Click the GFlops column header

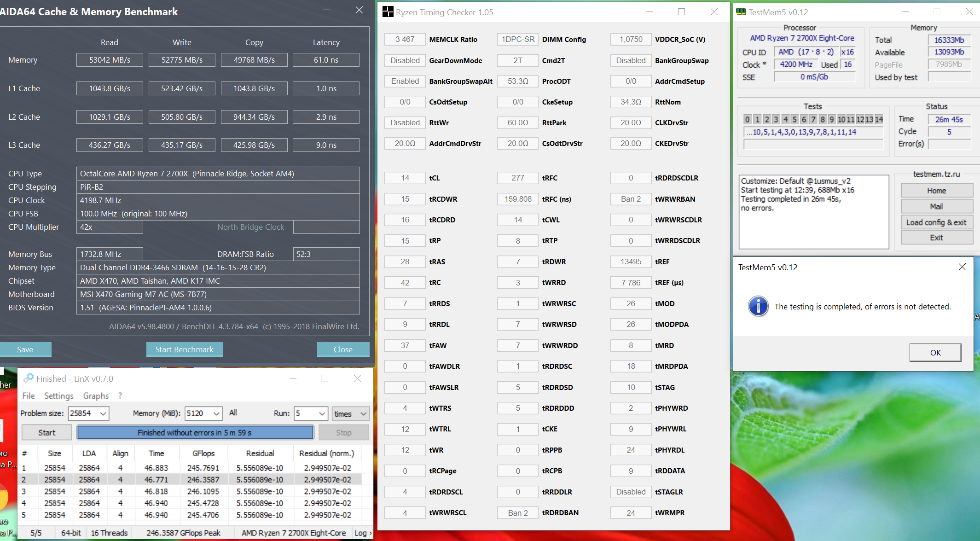coord(203,454)
